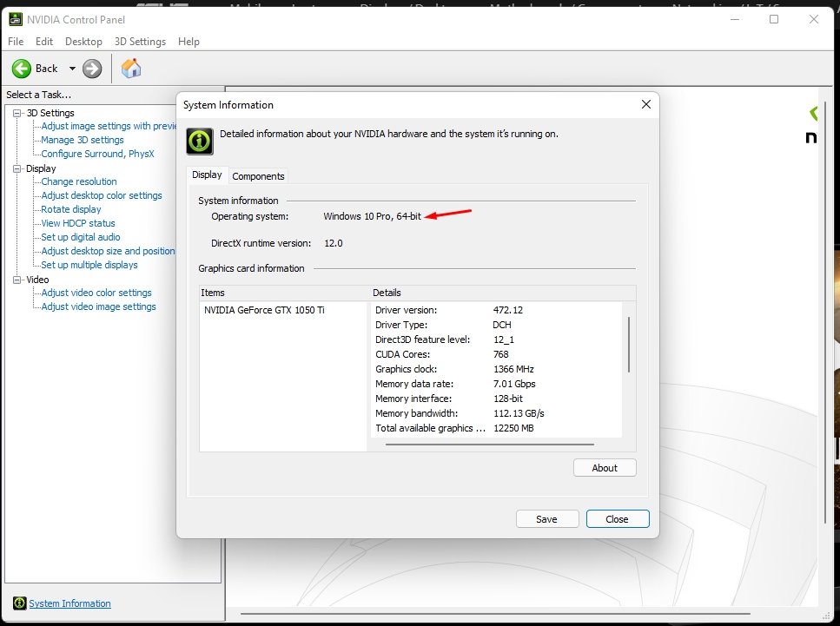Click System Information icon at bottom left
The height and width of the screenshot is (626, 840).
point(19,603)
